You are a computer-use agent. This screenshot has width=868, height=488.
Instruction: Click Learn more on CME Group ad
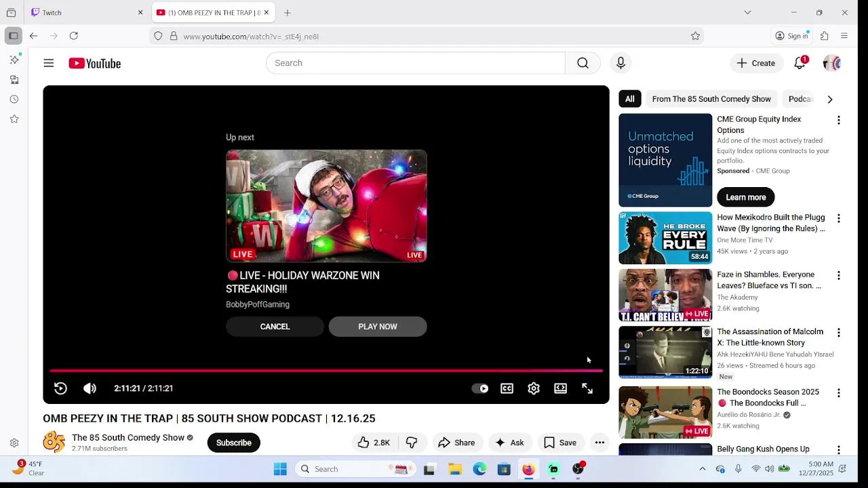[x=746, y=197]
